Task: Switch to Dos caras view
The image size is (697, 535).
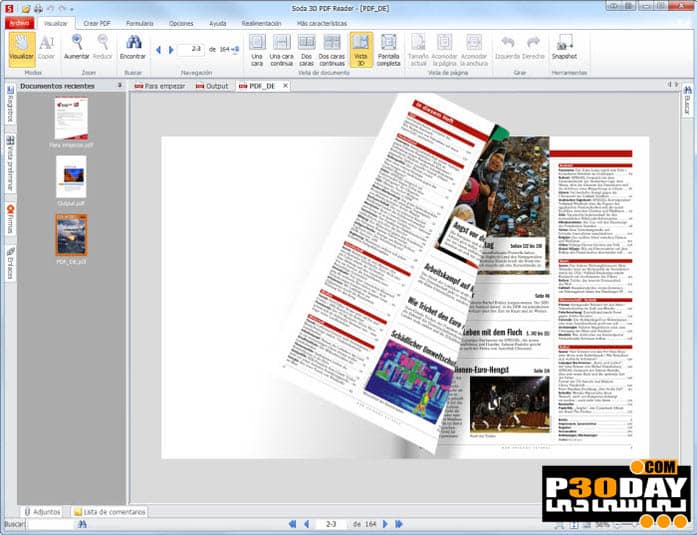Action: click(x=306, y=50)
